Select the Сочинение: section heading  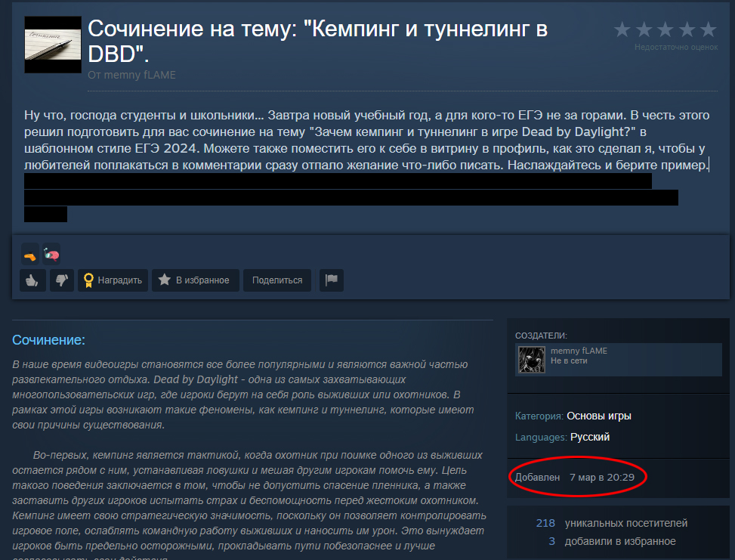(49, 340)
